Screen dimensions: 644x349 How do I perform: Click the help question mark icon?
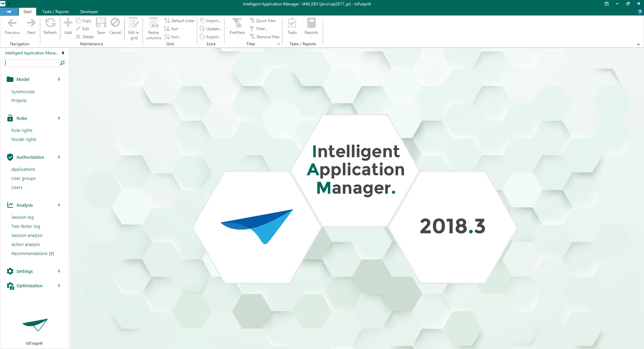[x=640, y=12]
